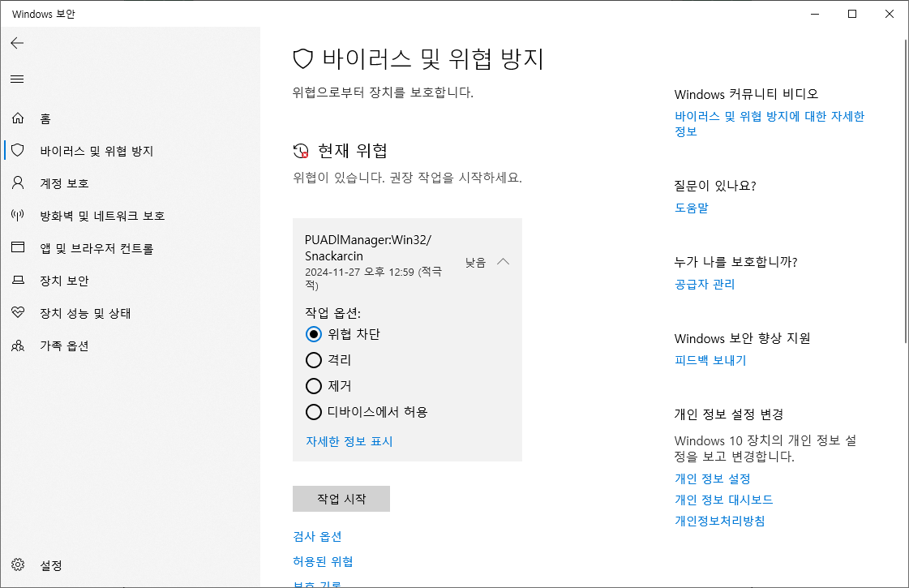Open 가족 옵션 section
This screenshot has height=588, width=909.
coord(64,346)
